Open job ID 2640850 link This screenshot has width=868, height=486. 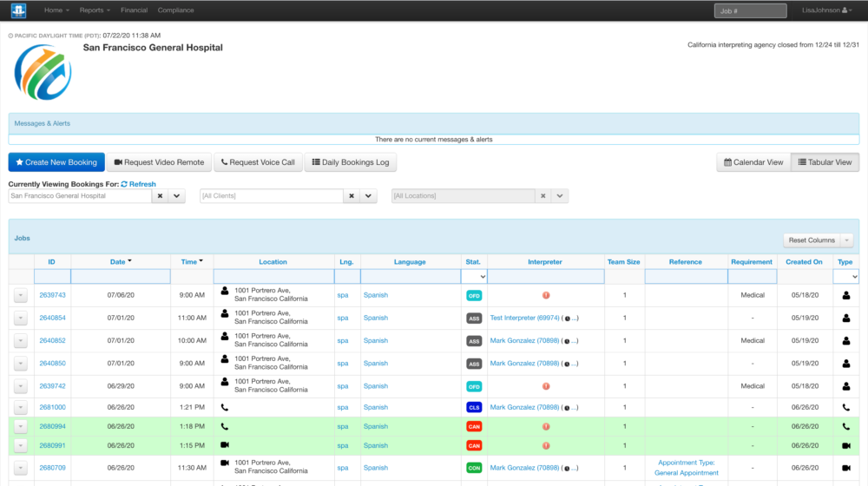[x=52, y=364]
